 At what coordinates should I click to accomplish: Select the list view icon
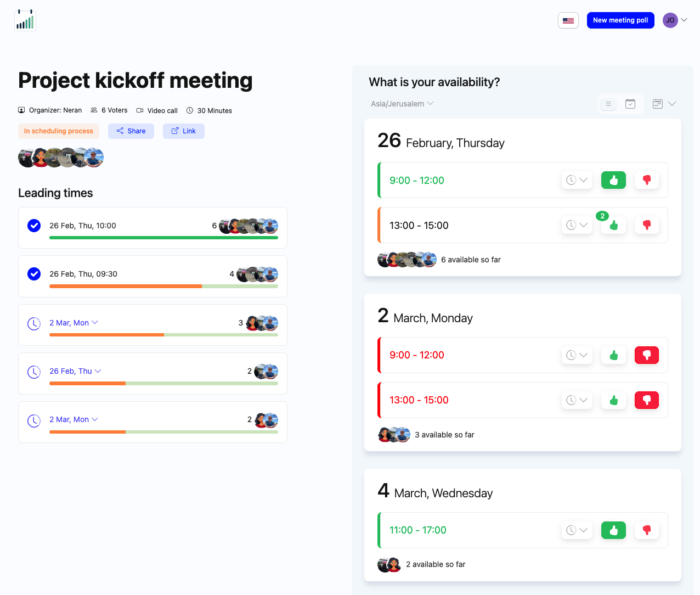[x=608, y=103]
